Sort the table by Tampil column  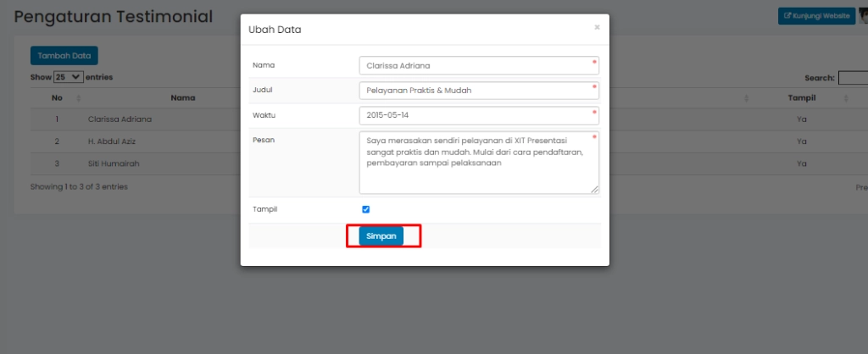801,98
